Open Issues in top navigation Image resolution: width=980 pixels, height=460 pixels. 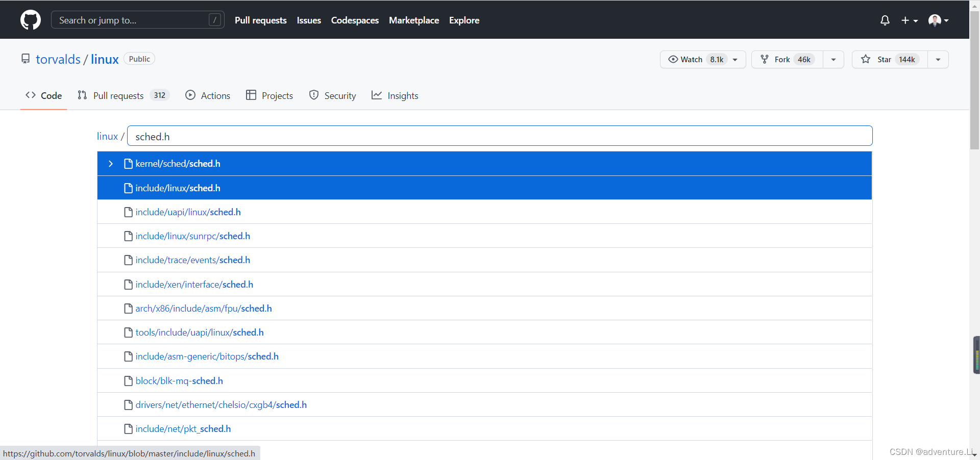point(309,20)
